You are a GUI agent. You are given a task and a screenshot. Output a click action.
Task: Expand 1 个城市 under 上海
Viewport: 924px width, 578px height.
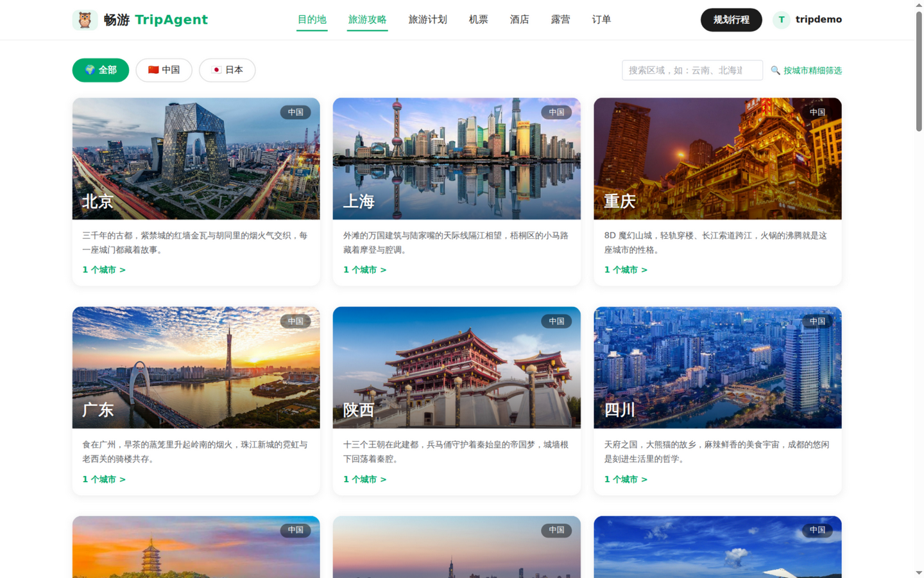[x=364, y=270]
